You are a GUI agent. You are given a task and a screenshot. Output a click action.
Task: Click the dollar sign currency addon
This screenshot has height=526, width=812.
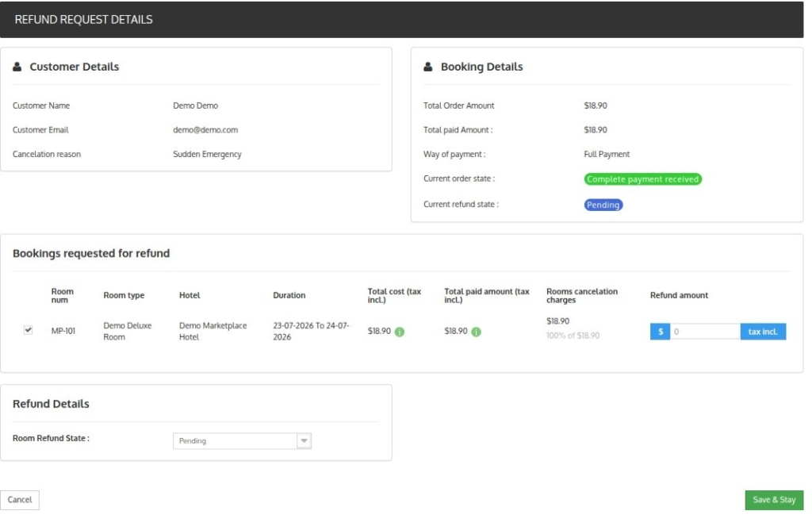tap(661, 332)
